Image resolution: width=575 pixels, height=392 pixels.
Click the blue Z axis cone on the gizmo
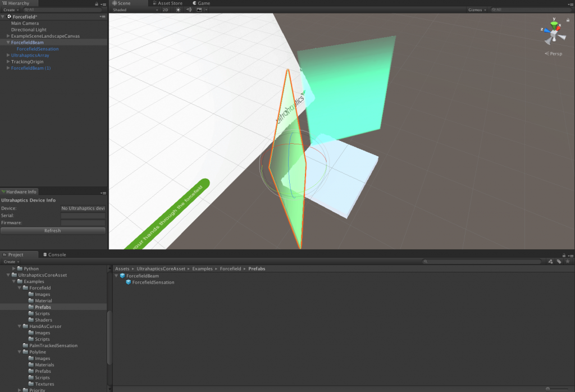click(547, 31)
